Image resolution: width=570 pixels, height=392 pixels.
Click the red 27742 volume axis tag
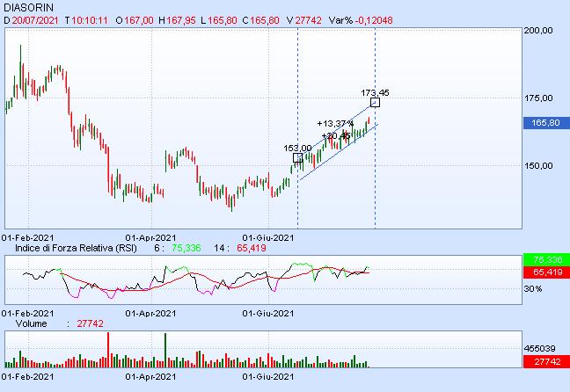point(547,362)
